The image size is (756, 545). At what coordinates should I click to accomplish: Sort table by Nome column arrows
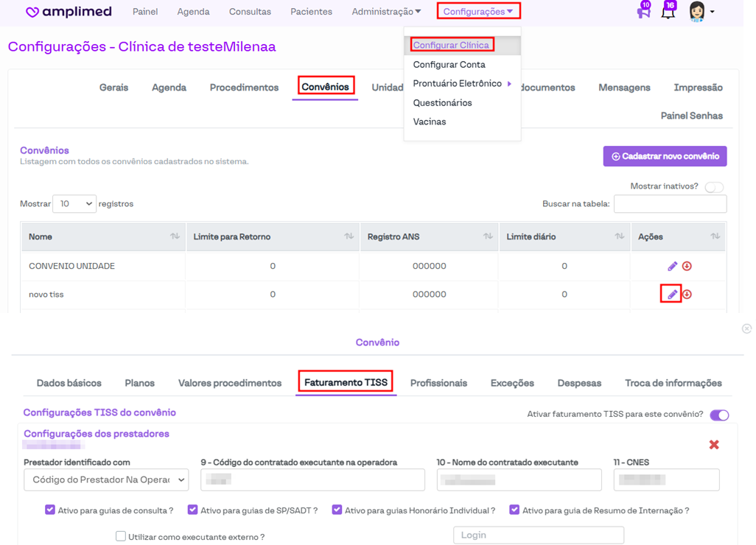175,236
